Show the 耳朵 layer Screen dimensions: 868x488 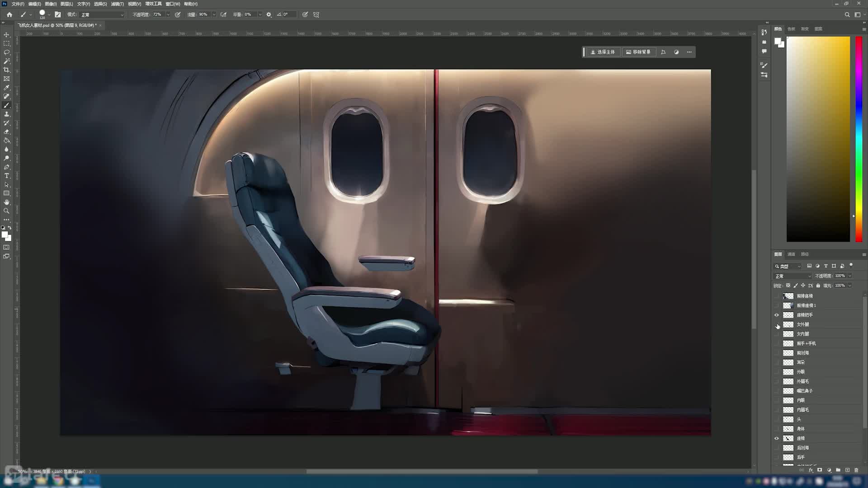(x=777, y=362)
